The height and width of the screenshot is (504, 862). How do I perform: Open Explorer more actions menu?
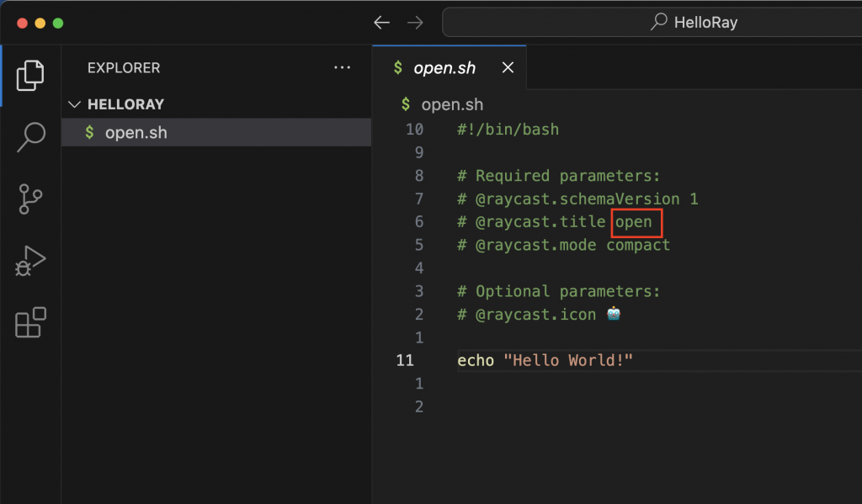click(x=342, y=67)
